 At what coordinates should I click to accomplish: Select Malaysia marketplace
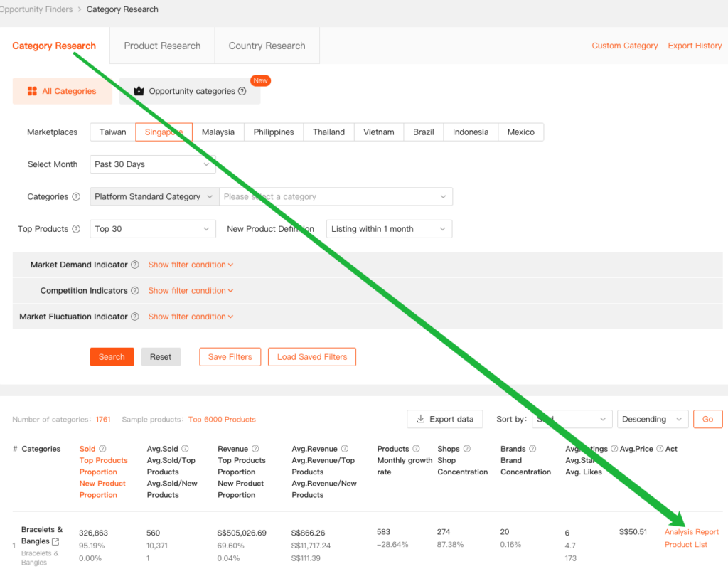click(218, 132)
